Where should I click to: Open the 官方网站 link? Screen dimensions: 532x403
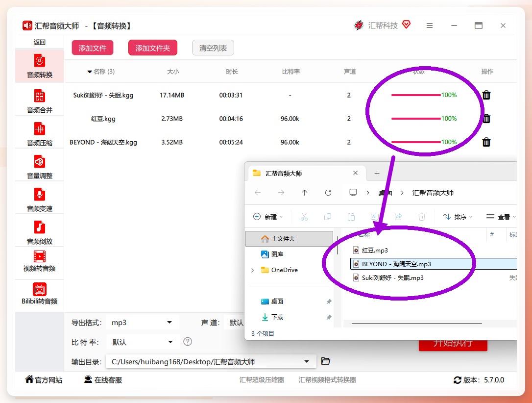tap(44, 380)
